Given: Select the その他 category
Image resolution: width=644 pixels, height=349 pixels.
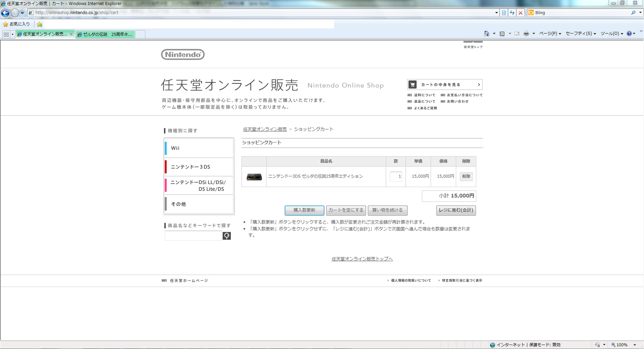Looking at the screenshot, I should [199, 204].
